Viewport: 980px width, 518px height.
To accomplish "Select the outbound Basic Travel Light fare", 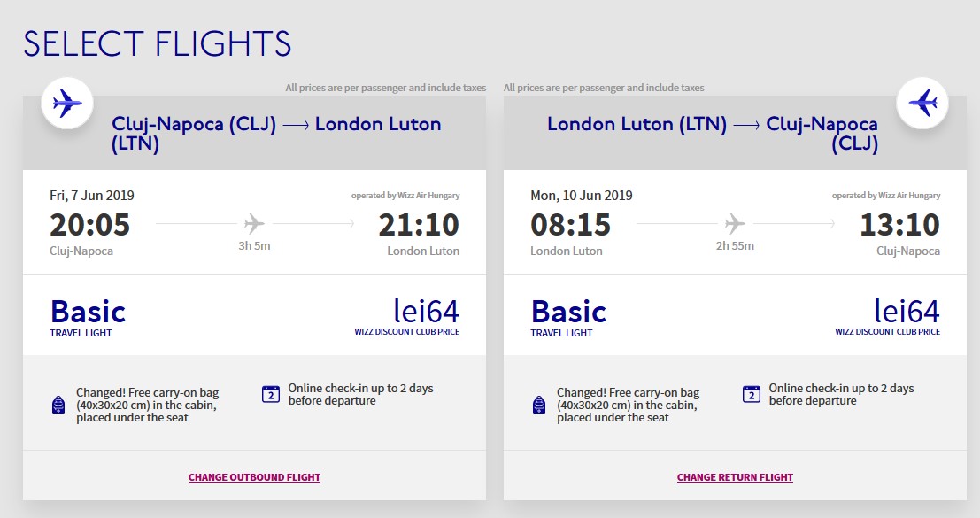I will pos(88,318).
